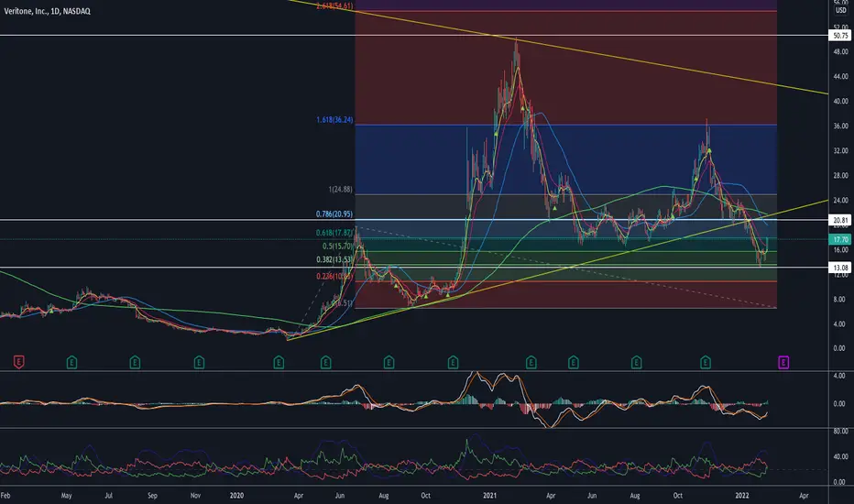
Task: Click the Feb label on time axis
Action: point(5,495)
